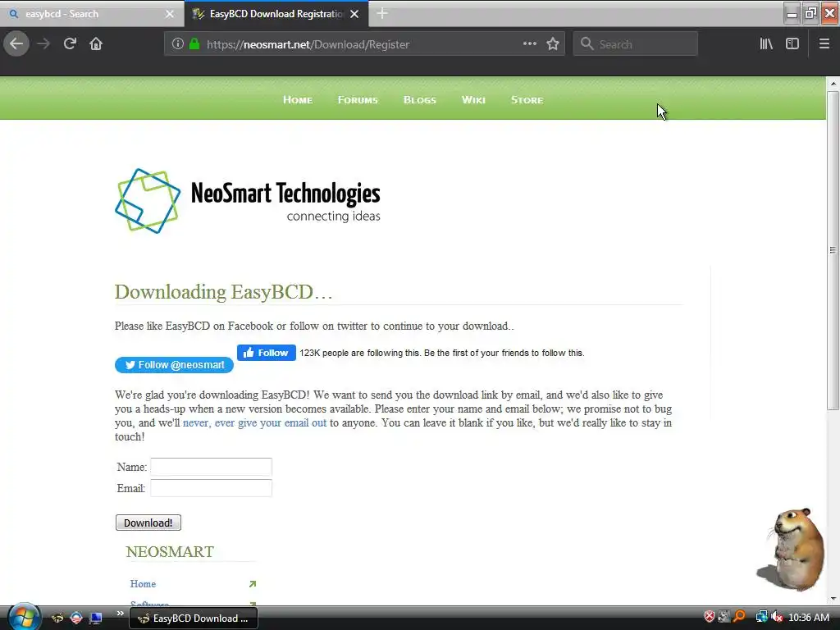Show site information icon in address bar
The width and height of the screenshot is (840, 630).
coord(178,44)
